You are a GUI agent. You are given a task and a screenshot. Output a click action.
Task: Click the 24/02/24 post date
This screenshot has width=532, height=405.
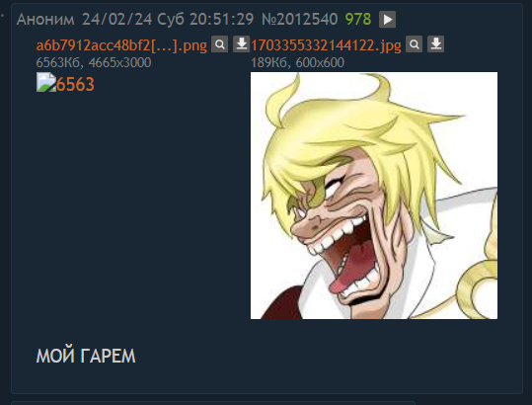117,20
